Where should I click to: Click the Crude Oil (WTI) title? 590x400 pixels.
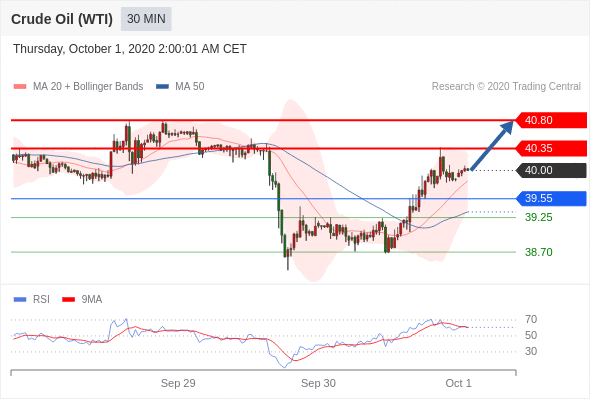62,19
